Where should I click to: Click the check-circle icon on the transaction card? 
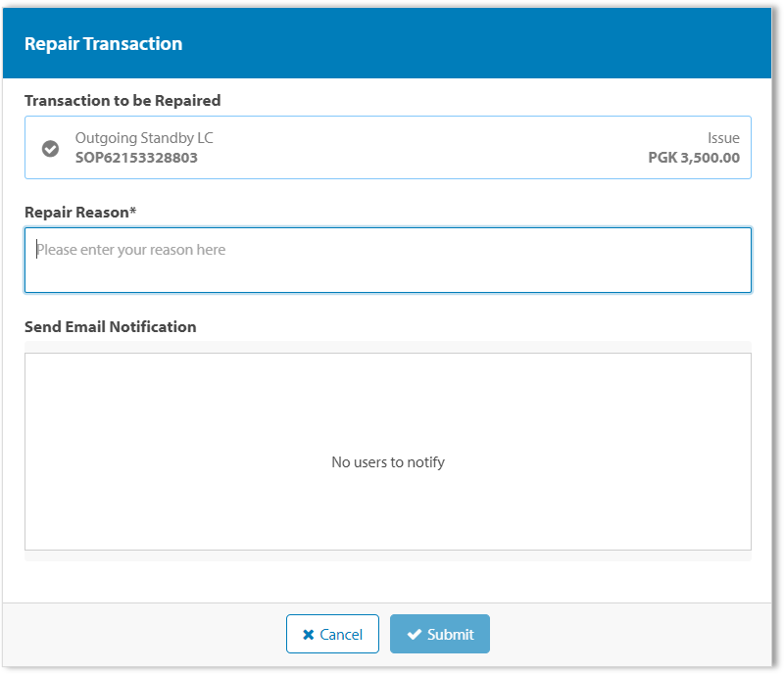point(51,149)
